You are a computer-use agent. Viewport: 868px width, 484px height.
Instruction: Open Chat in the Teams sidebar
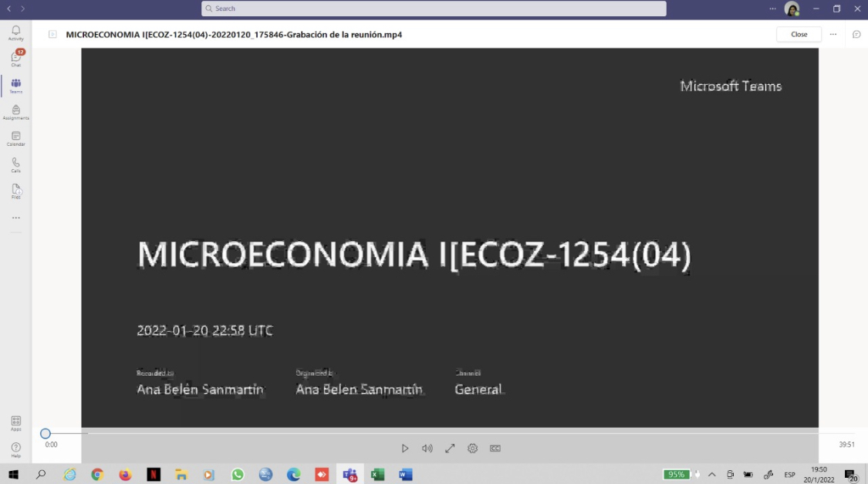click(15, 59)
